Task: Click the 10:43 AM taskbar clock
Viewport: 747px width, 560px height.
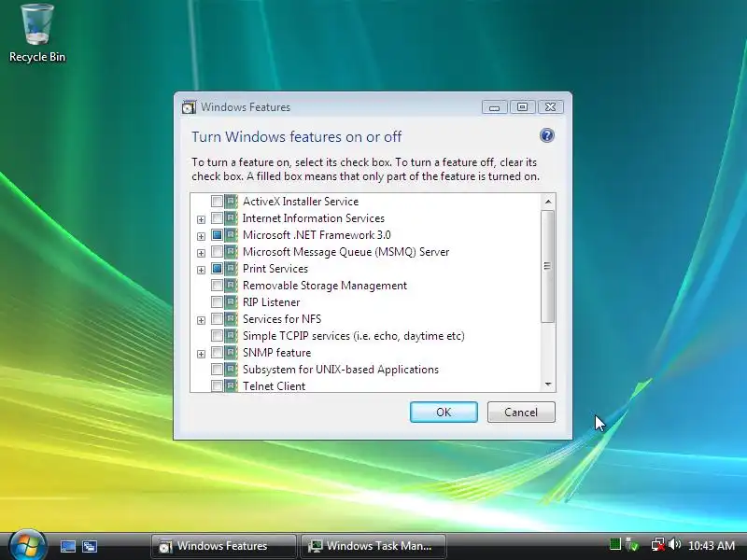Action: point(712,545)
